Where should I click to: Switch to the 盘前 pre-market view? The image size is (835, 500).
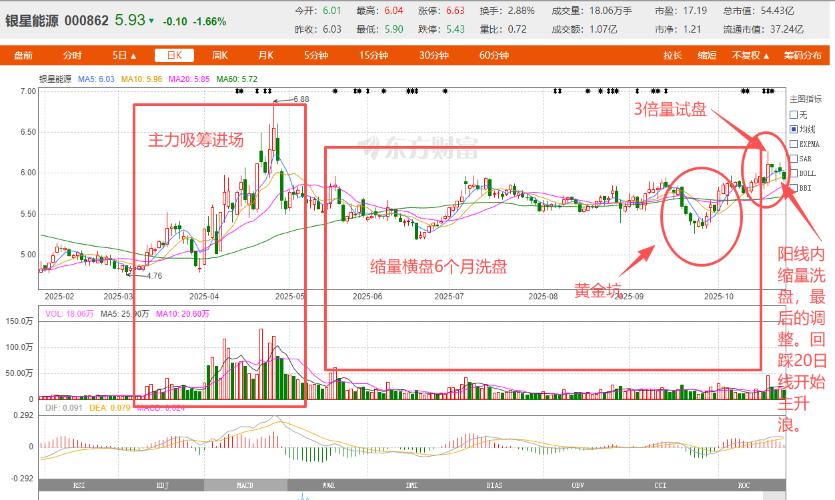pos(23,55)
